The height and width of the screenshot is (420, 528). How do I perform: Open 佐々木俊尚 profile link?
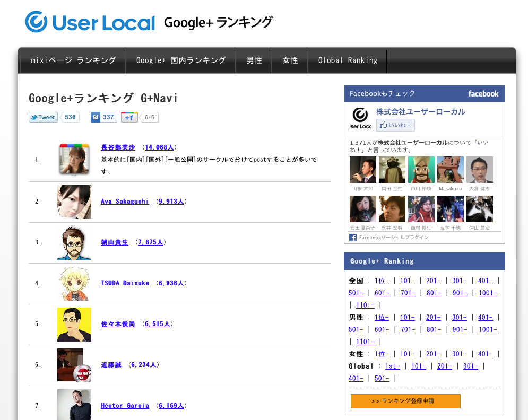click(118, 323)
